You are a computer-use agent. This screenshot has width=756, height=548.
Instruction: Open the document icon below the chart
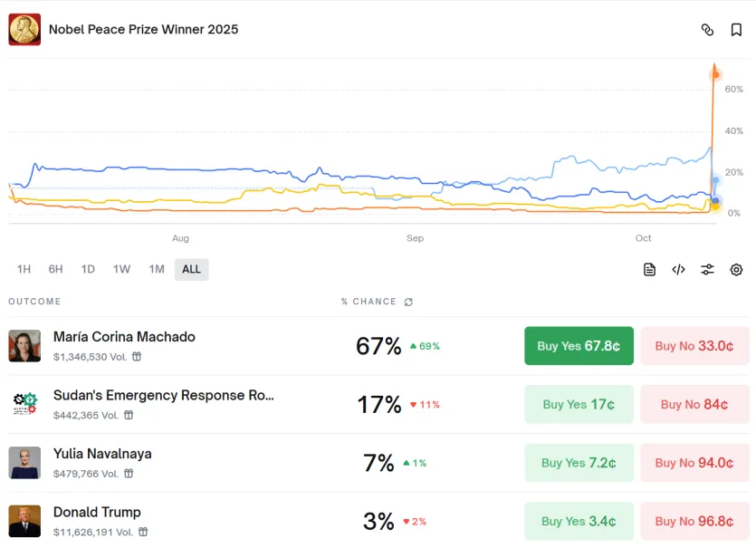pyautogui.click(x=649, y=269)
